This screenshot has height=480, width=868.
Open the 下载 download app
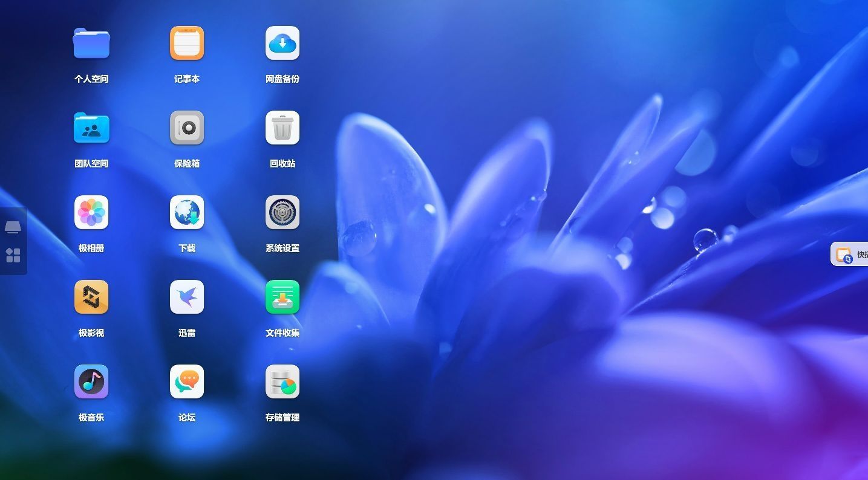pos(187,212)
